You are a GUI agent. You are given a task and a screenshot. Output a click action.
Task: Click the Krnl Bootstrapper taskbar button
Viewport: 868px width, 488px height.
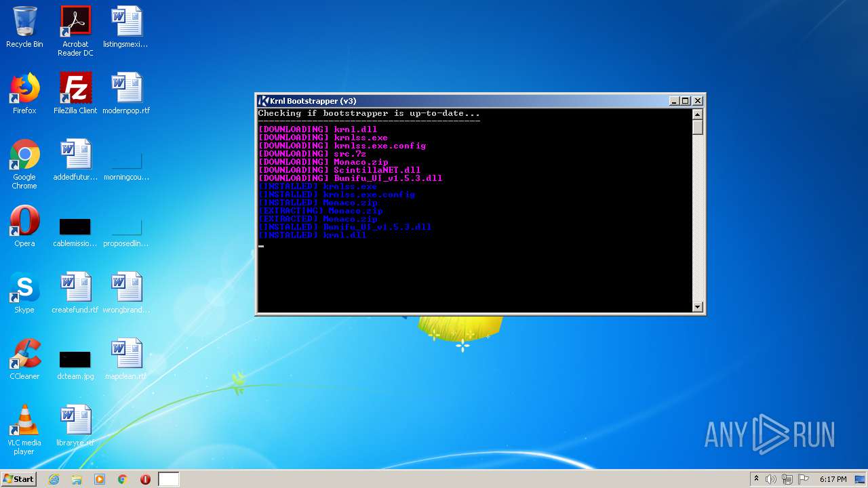tap(169, 479)
